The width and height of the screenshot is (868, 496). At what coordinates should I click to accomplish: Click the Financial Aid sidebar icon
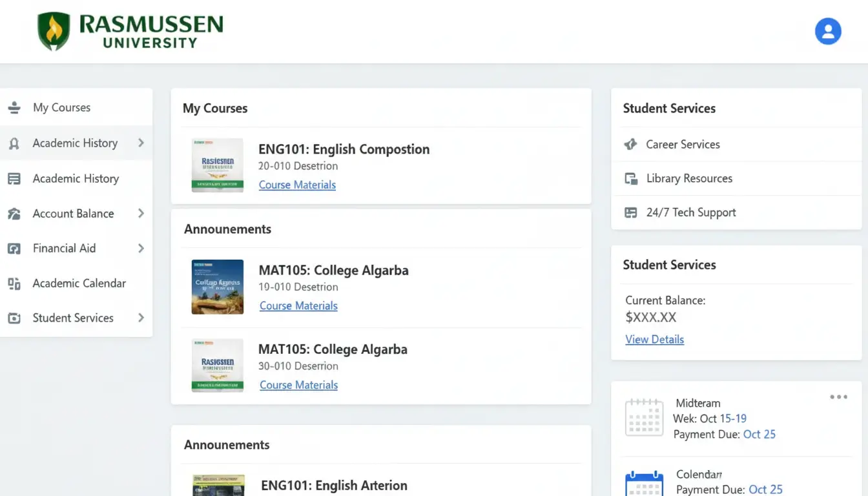[14, 249]
